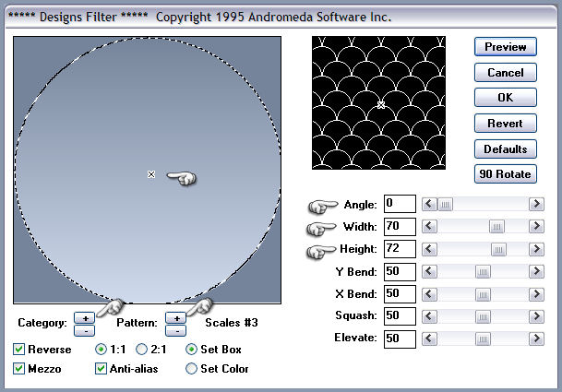Click the X Bend value field
Screen dimensions: 562x392
(x=400, y=294)
